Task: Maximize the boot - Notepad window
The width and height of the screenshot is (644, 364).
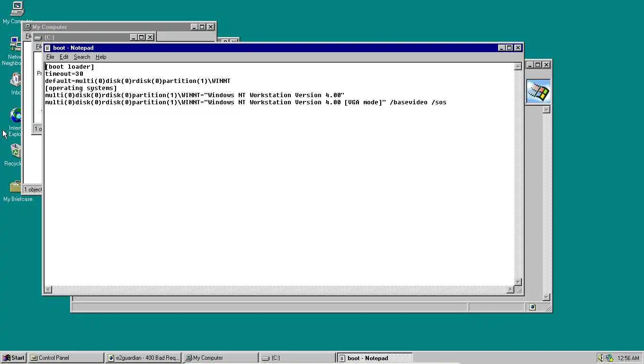Action: (509, 48)
